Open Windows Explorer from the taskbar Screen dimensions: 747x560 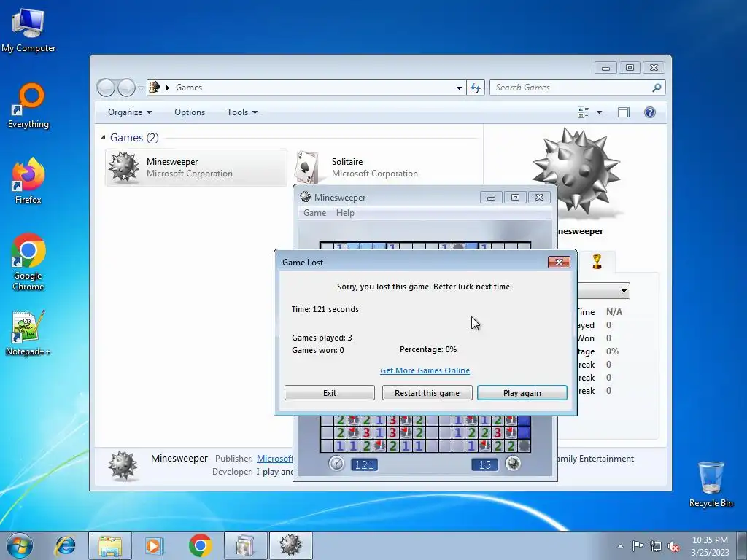[110, 545]
